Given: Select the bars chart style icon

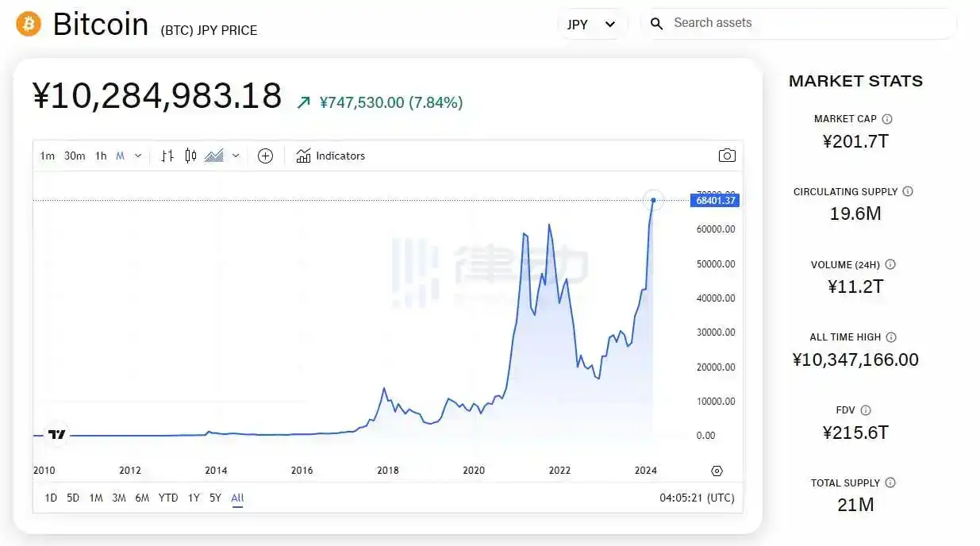Looking at the screenshot, I should pos(167,156).
